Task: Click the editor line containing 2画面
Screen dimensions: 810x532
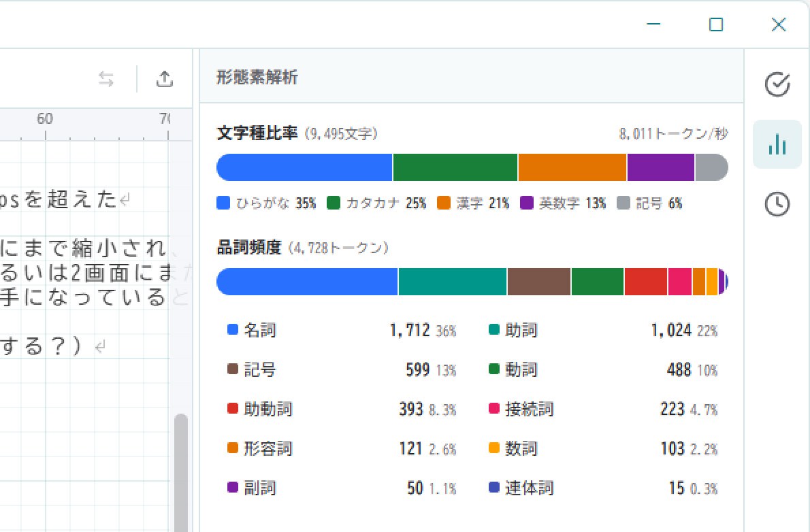Action: point(96,273)
